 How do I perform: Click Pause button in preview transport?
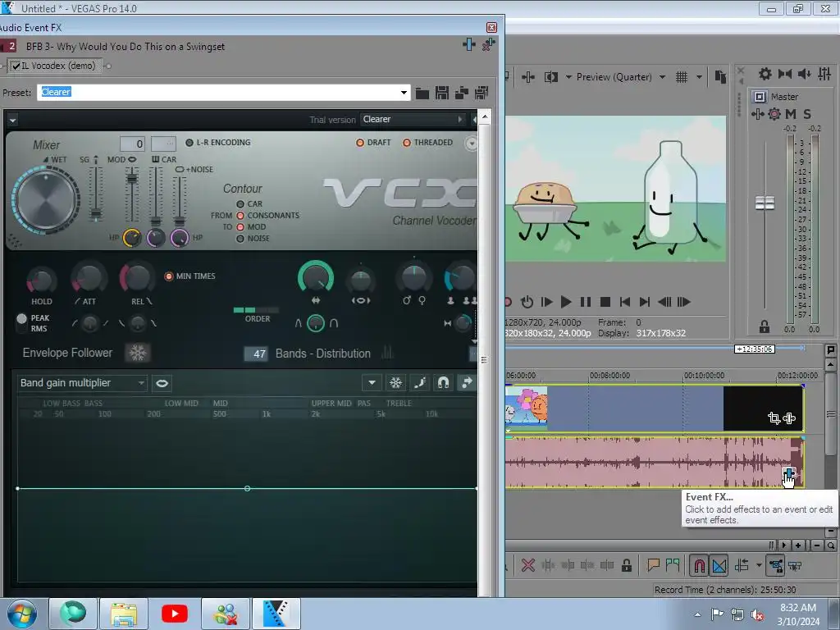coord(586,302)
